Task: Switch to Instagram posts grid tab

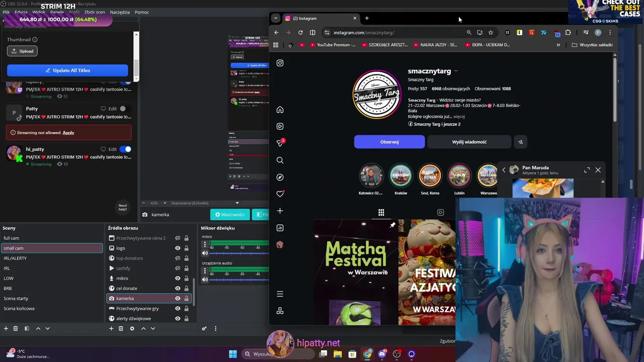Action: point(381,212)
